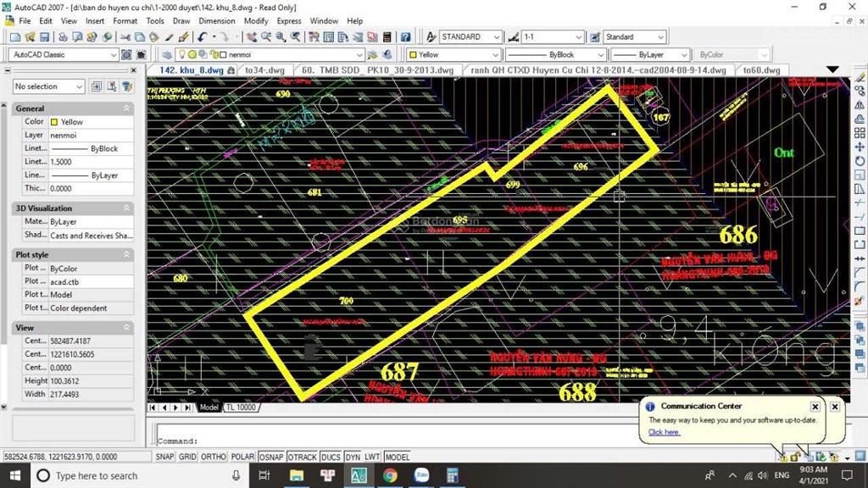Click the Match Properties brush icon
Image resolution: width=868 pixels, height=488 pixels.
183,37
